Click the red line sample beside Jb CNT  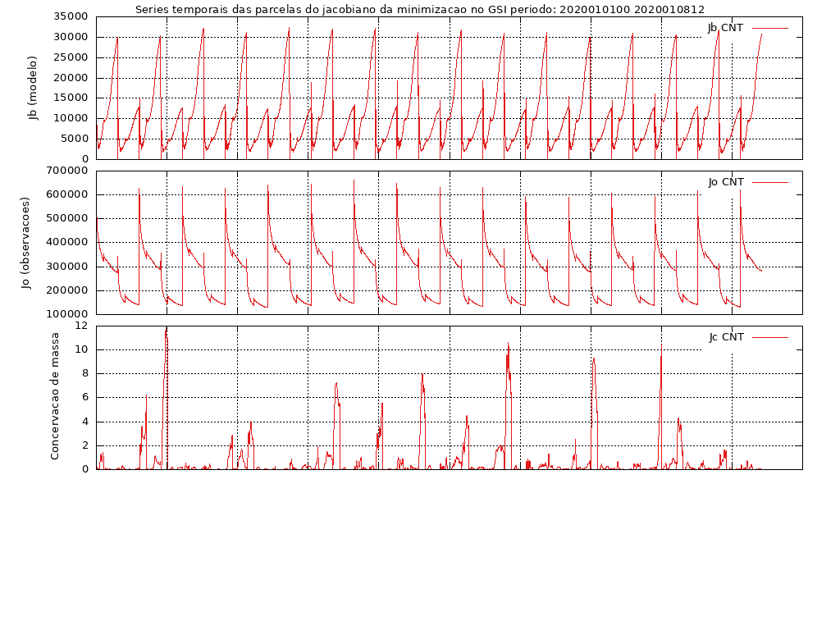769,28
